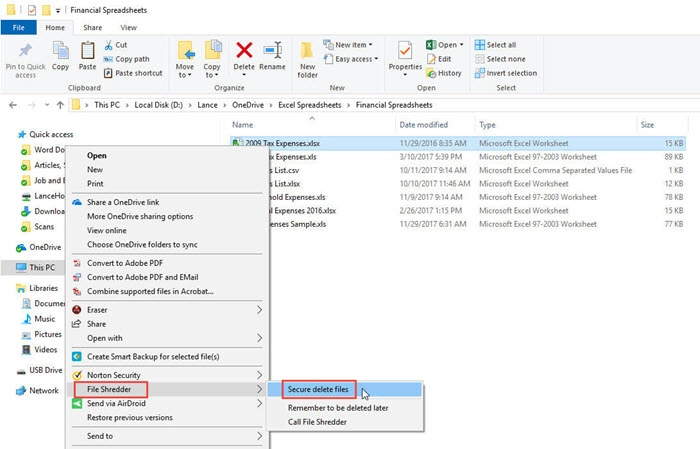
Task: Click the Select all icon
Action: tap(480, 45)
